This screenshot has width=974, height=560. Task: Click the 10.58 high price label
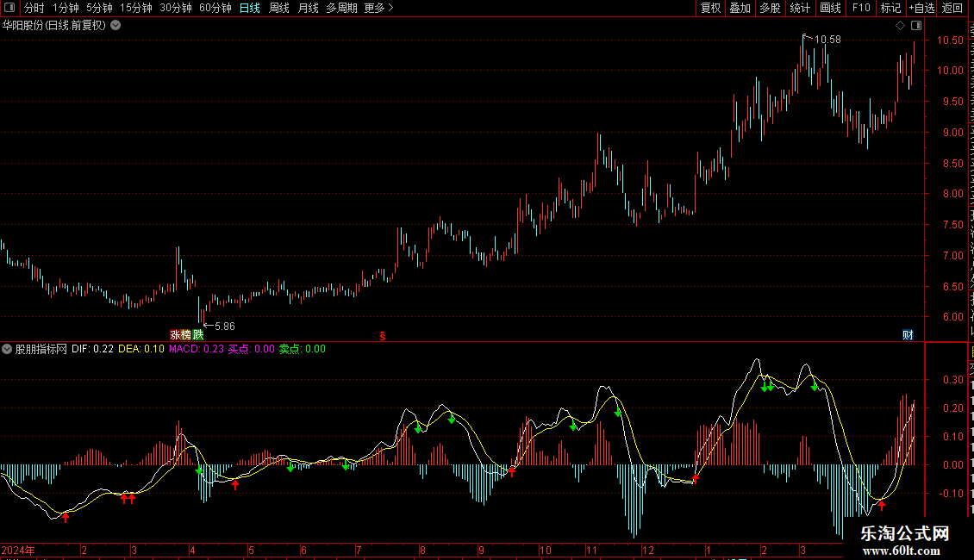click(827, 40)
